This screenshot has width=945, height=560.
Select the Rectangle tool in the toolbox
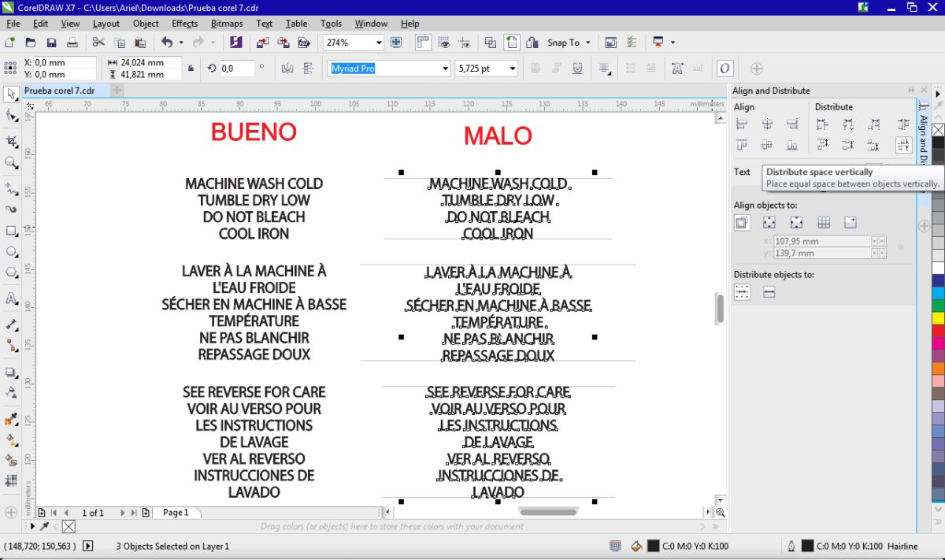tap(12, 232)
